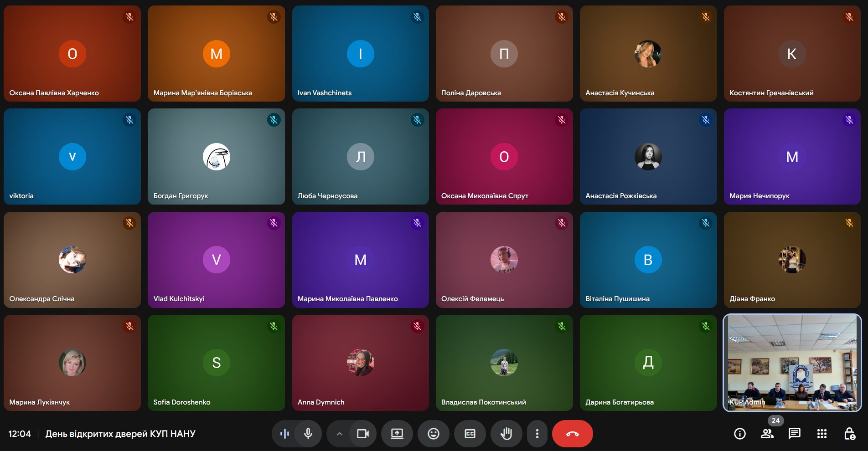Click the meeting title День відкритих дверей
The height and width of the screenshot is (451, 868).
point(120,434)
